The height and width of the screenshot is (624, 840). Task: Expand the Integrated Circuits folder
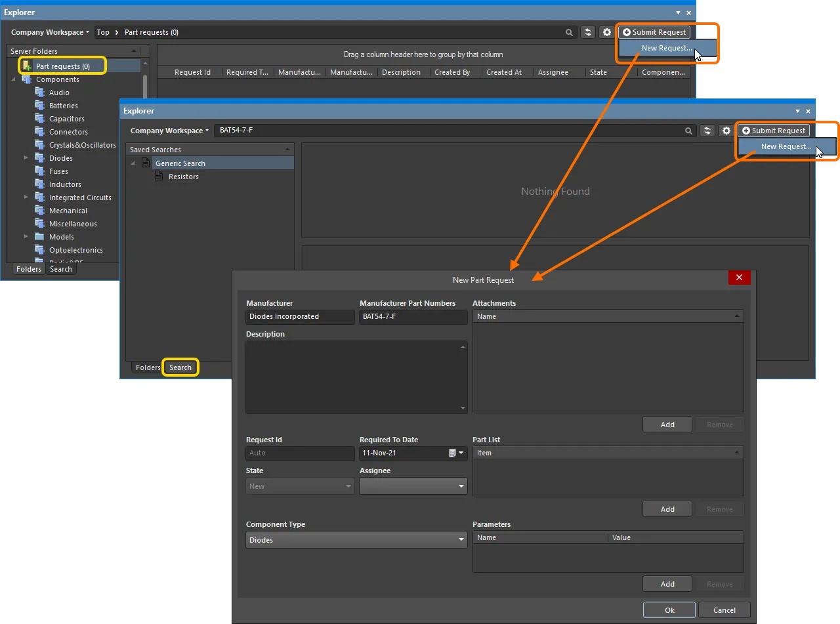[26, 198]
